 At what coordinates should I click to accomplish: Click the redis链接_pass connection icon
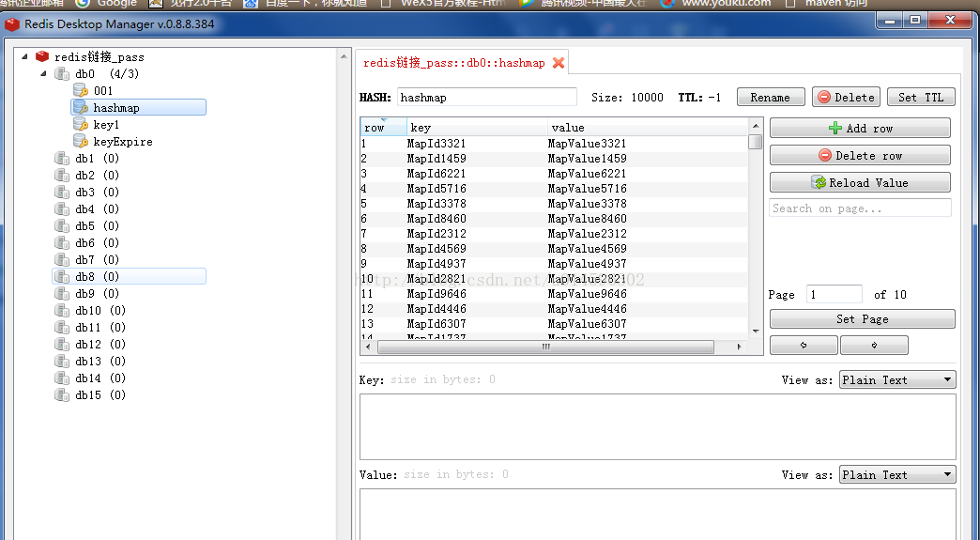click(42, 57)
